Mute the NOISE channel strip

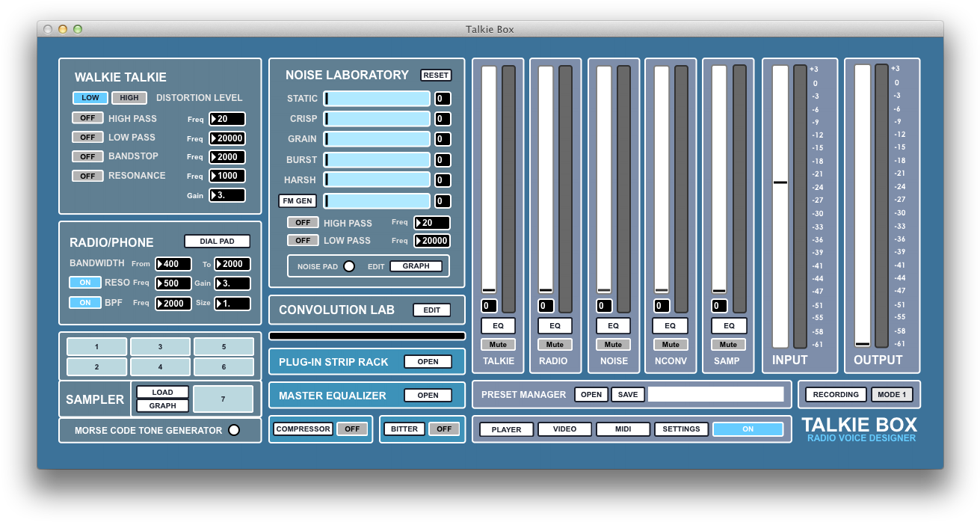pos(613,344)
